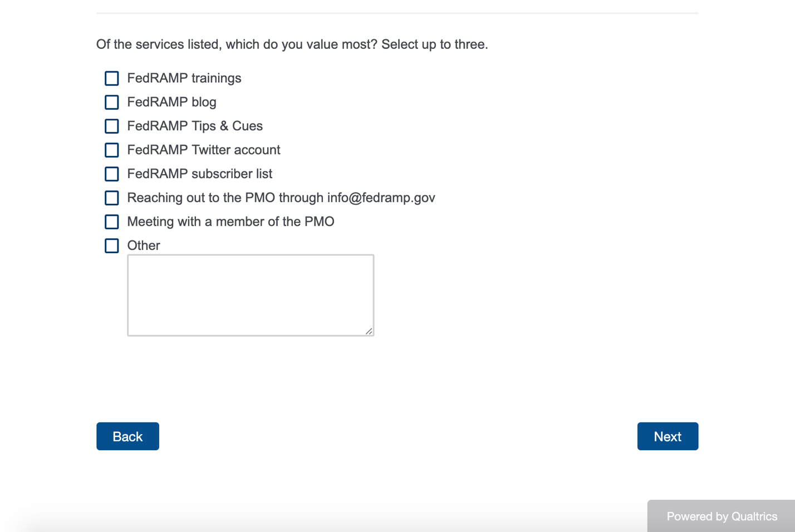This screenshot has height=532, width=795.
Task: Check the Other option checkbox
Action: 112,246
